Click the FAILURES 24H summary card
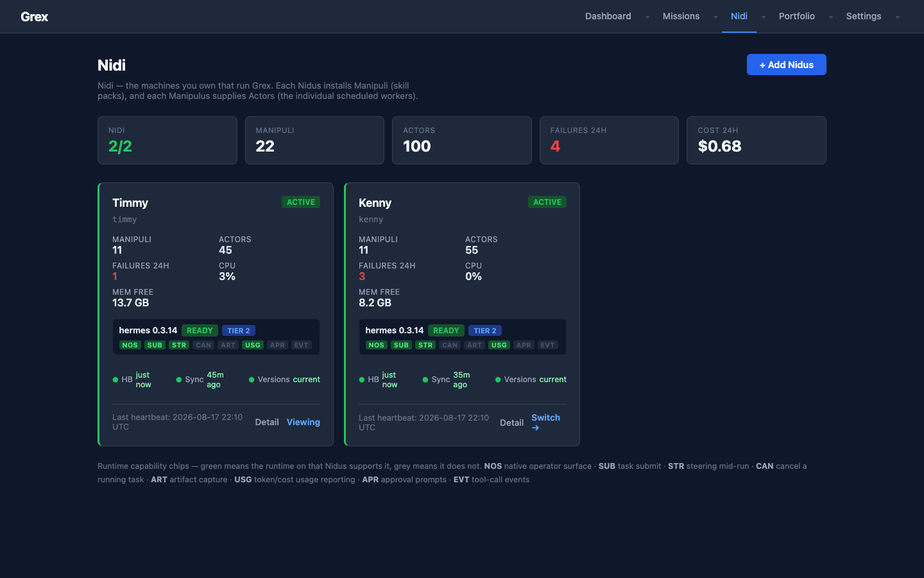The width and height of the screenshot is (924, 578). (x=609, y=140)
